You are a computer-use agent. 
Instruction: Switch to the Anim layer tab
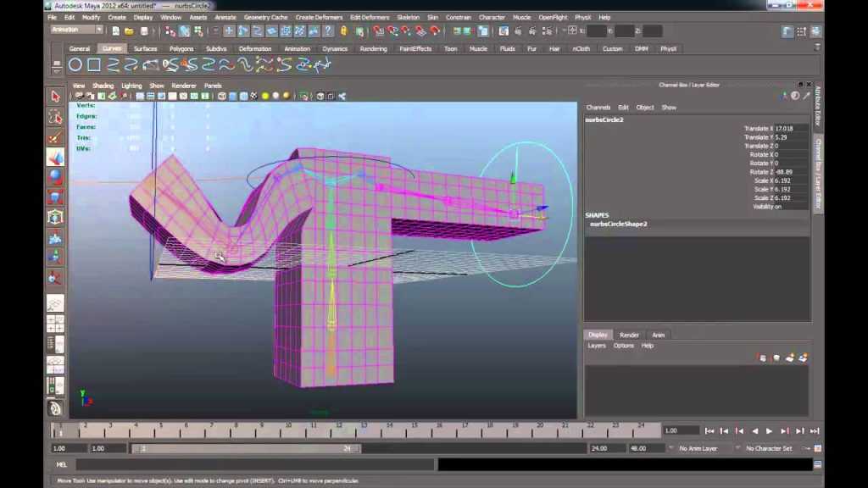click(658, 335)
